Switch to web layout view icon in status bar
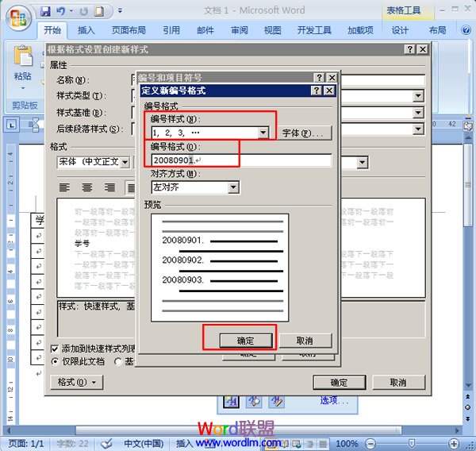 click(x=297, y=444)
